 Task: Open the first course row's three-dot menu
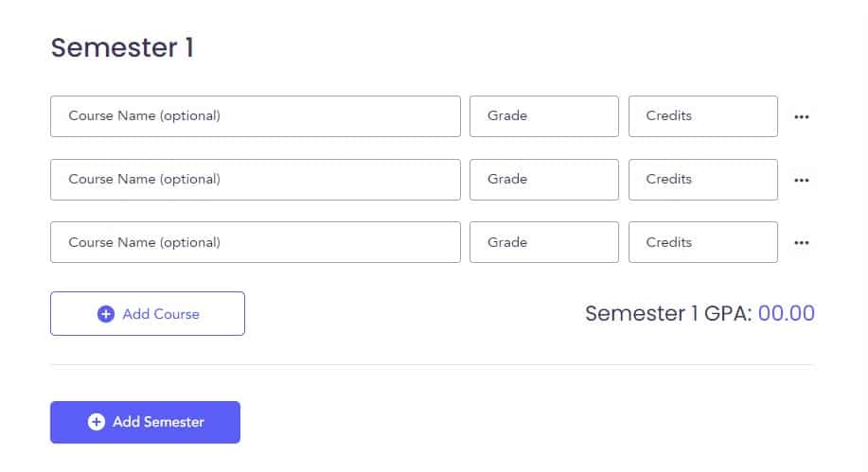(801, 116)
